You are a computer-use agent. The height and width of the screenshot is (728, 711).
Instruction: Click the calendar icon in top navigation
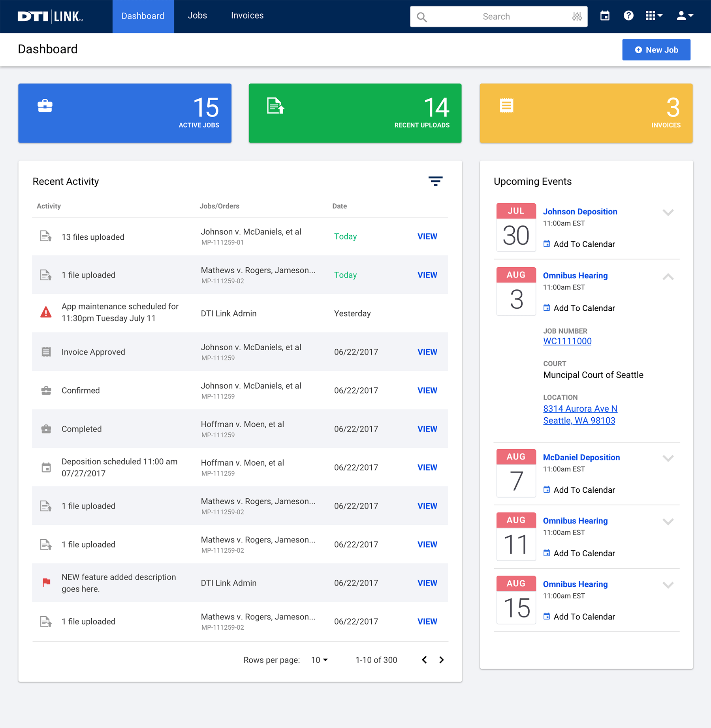point(605,16)
